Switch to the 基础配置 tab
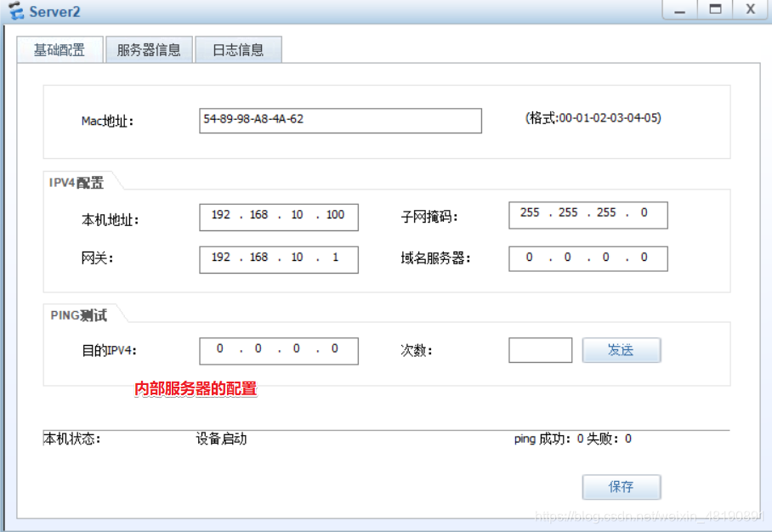This screenshot has width=772, height=532. [60, 49]
